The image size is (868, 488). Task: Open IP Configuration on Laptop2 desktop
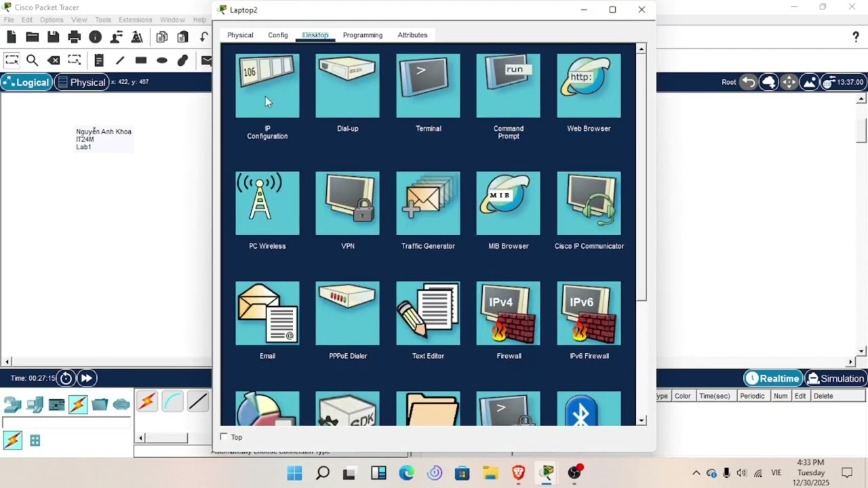[x=267, y=86]
